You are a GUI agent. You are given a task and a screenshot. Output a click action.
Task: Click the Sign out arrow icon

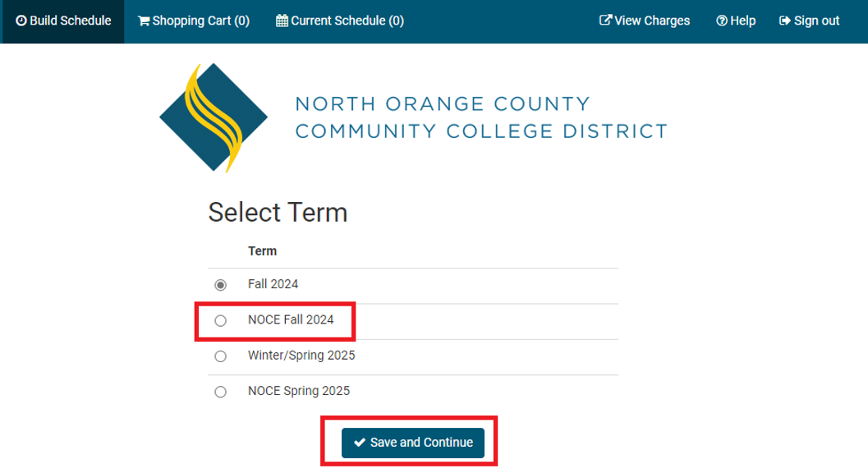coord(784,21)
